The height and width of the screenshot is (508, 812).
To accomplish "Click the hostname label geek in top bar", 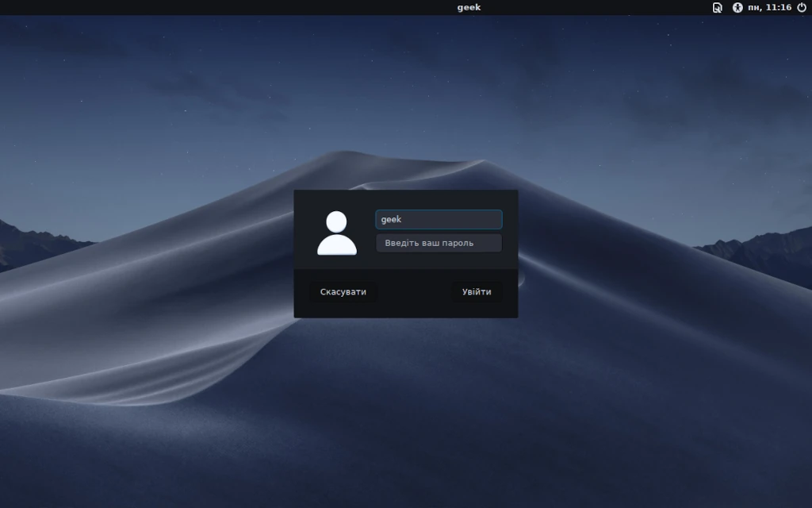I will coord(469,7).
